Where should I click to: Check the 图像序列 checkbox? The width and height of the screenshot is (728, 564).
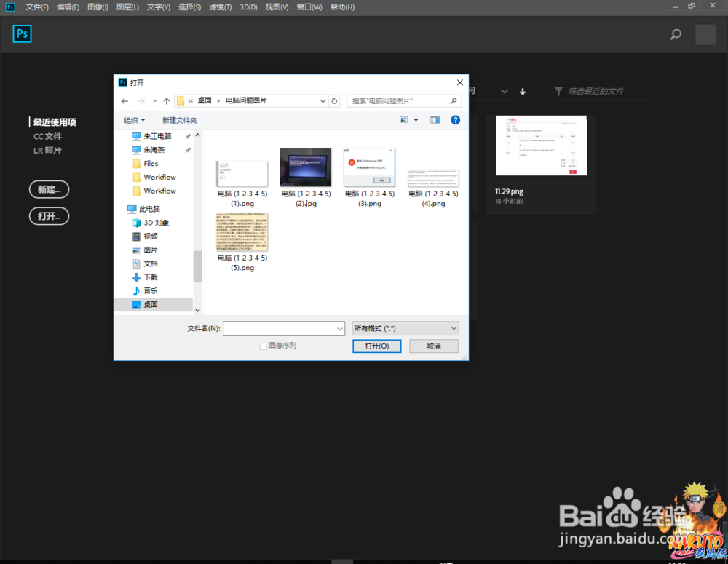(264, 346)
